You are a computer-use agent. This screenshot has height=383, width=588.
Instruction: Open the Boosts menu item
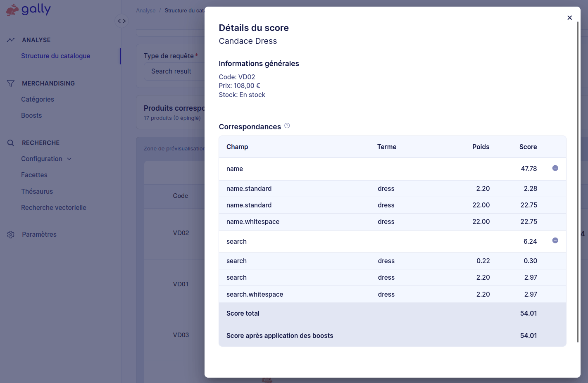pyautogui.click(x=31, y=116)
